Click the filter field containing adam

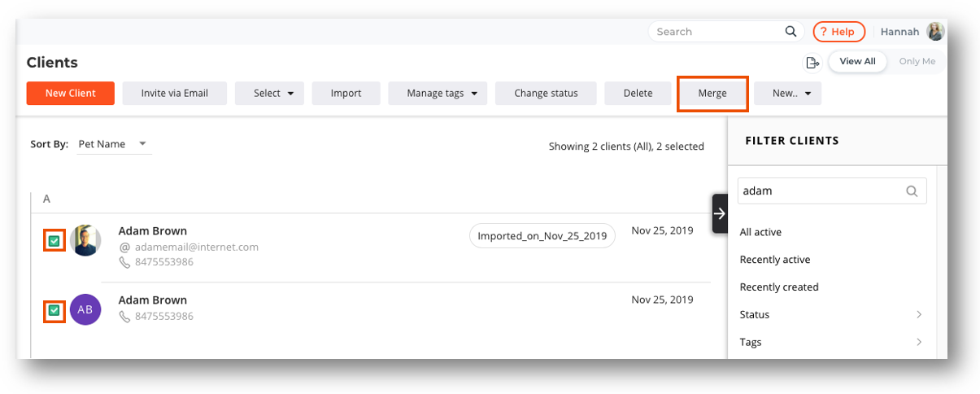click(x=831, y=191)
